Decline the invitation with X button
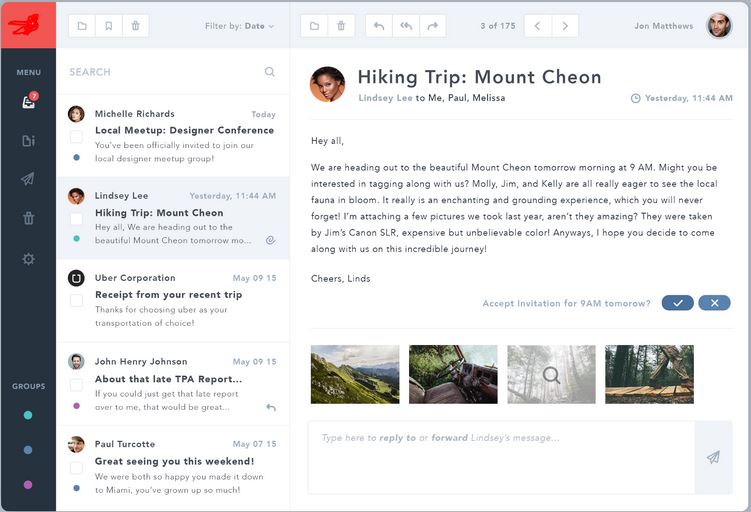Image resolution: width=751 pixels, height=512 pixels. click(714, 303)
